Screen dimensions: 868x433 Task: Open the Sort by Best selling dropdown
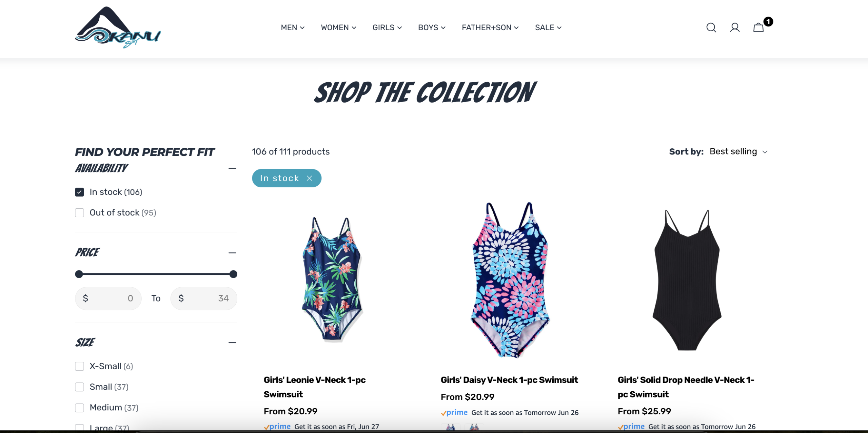click(x=738, y=151)
